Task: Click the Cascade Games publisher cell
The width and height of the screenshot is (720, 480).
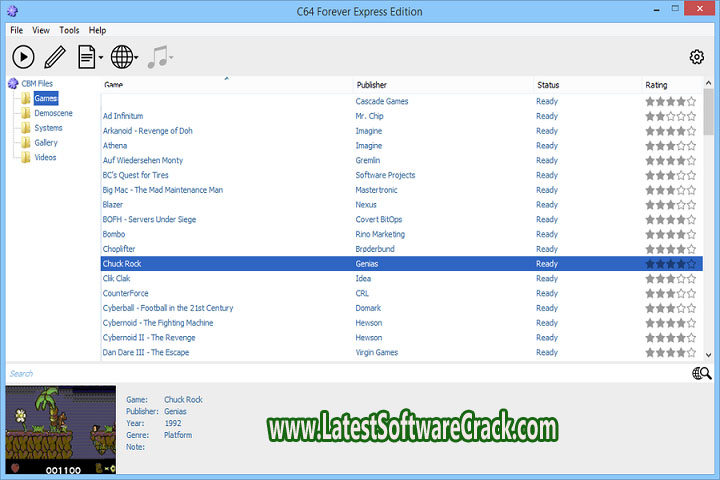Action: click(382, 101)
